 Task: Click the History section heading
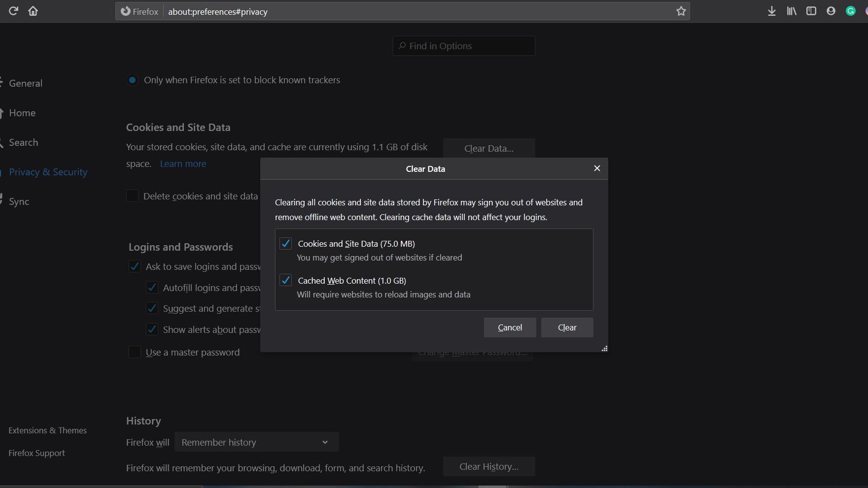coord(143,421)
